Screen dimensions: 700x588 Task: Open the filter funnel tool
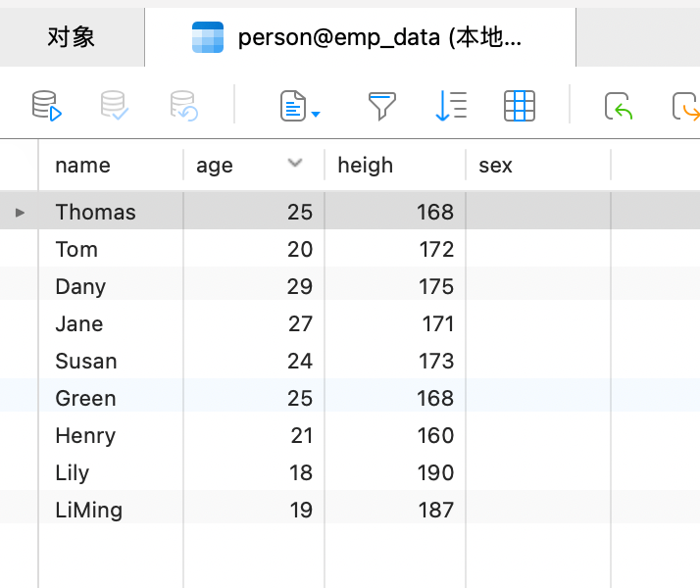pyautogui.click(x=382, y=106)
